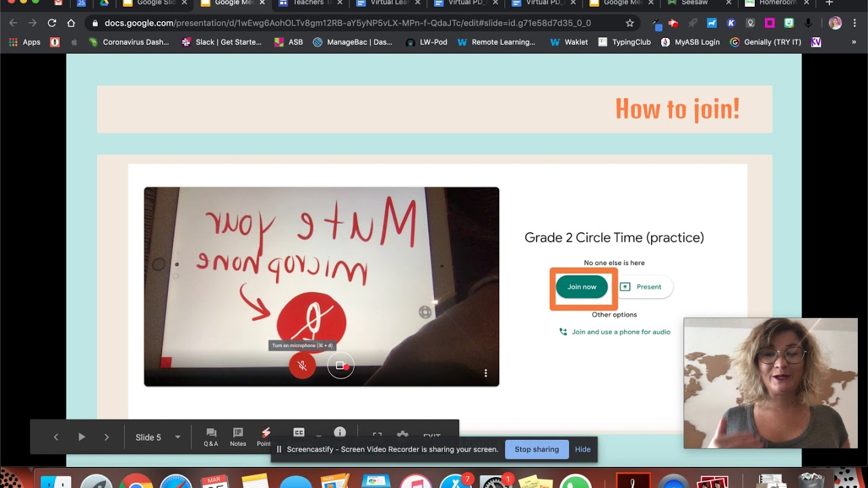Open a new browser tab
This screenshot has width=868, height=488.
pos(829,3)
